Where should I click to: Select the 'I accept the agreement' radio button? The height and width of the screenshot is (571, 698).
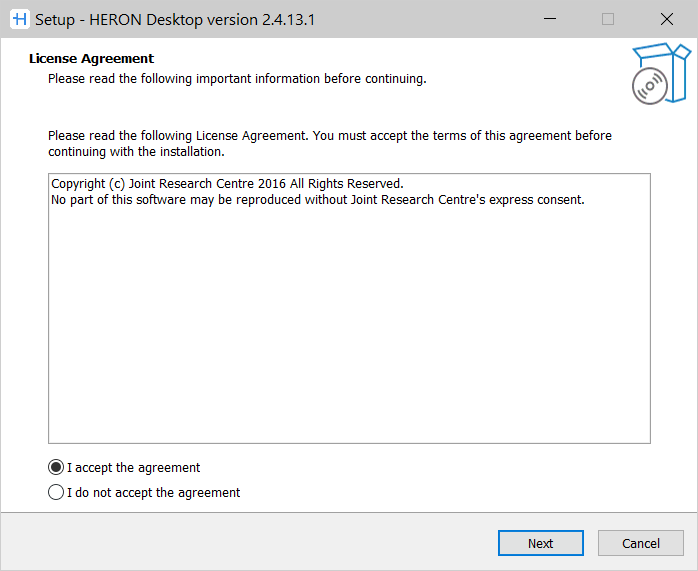(x=56, y=468)
